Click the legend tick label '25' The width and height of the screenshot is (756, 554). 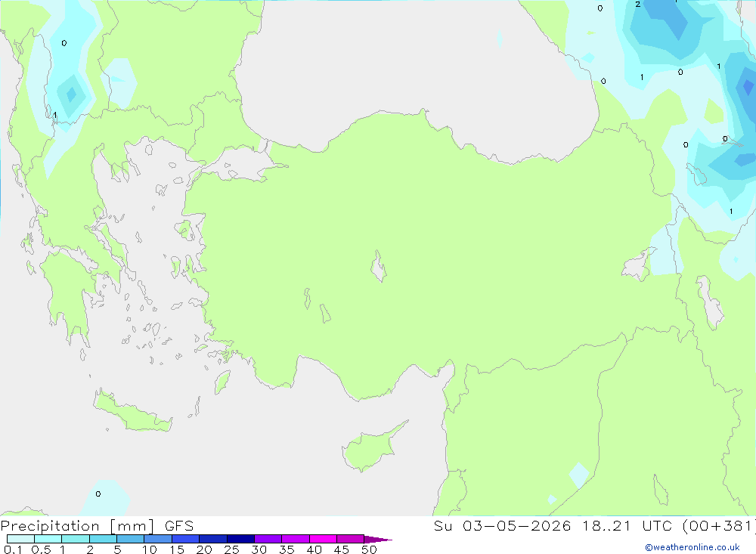(232, 549)
